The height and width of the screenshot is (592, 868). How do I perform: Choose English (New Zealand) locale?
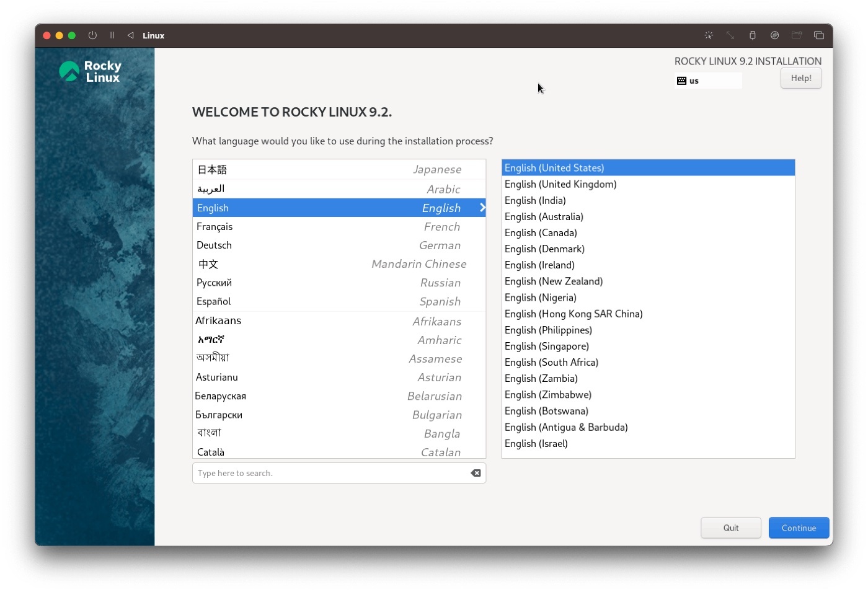pos(648,281)
